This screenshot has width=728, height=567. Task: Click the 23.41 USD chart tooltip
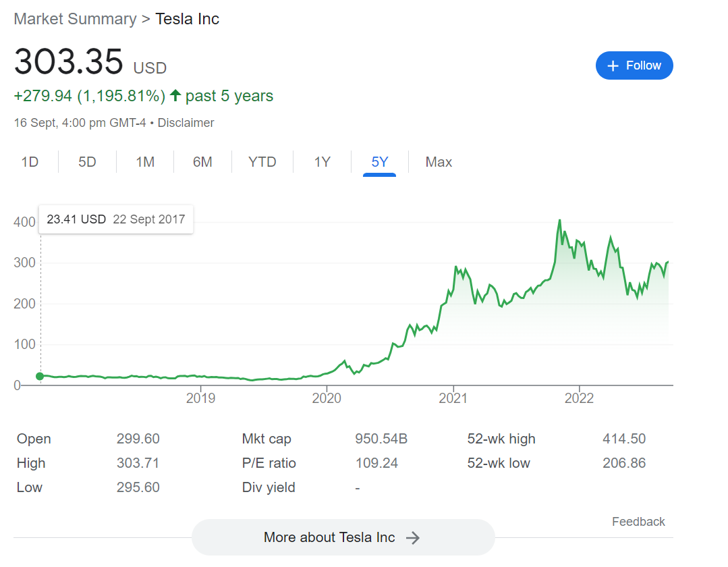(x=116, y=219)
